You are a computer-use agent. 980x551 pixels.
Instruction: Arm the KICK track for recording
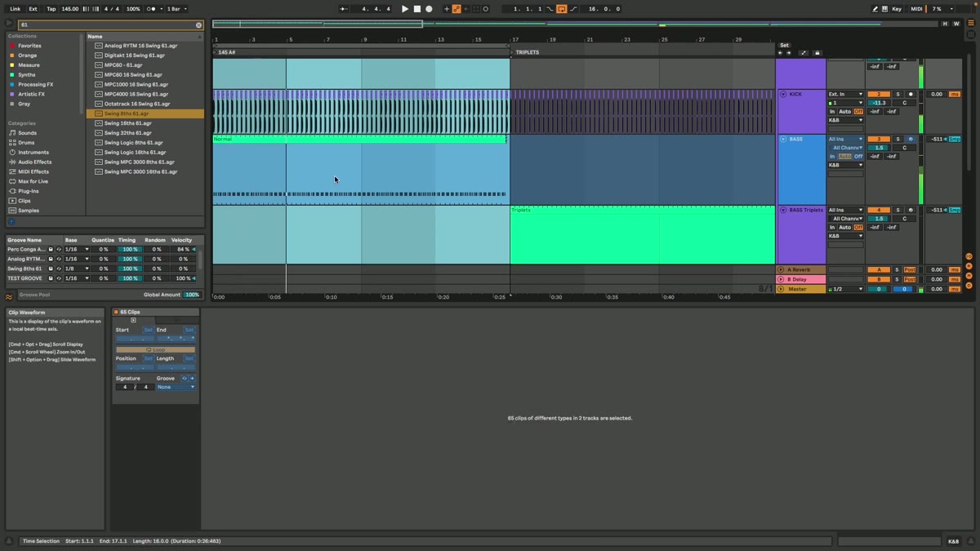pos(911,94)
